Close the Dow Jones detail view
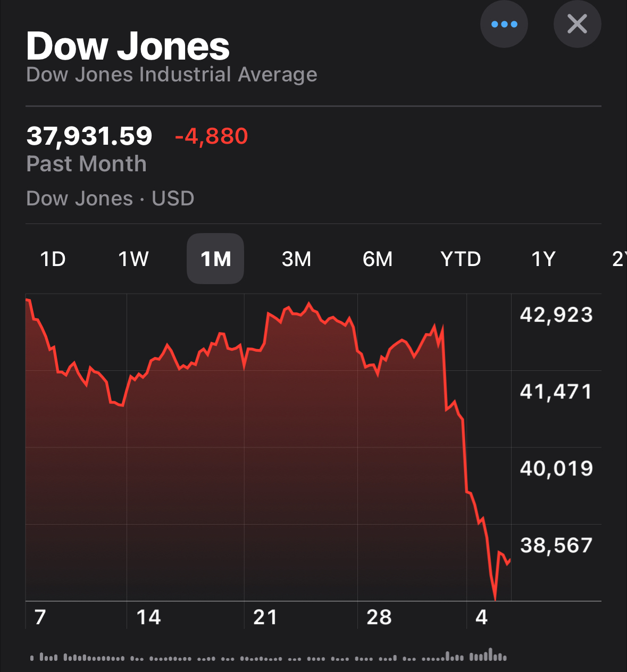The image size is (627, 672). (577, 24)
